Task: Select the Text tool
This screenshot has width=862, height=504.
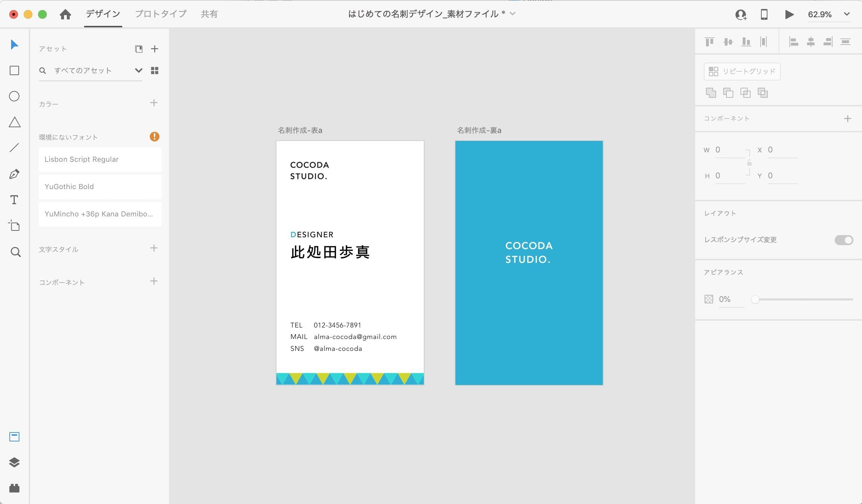Action: point(14,200)
